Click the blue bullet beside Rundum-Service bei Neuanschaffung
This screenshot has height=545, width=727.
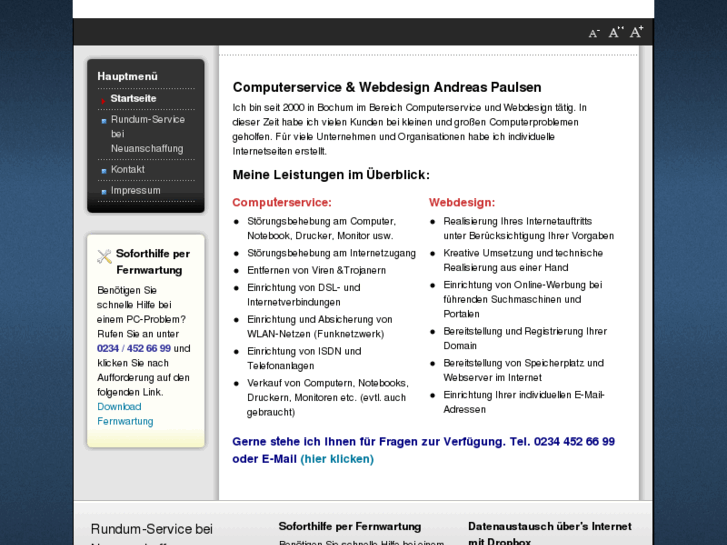pyautogui.click(x=104, y=121)
